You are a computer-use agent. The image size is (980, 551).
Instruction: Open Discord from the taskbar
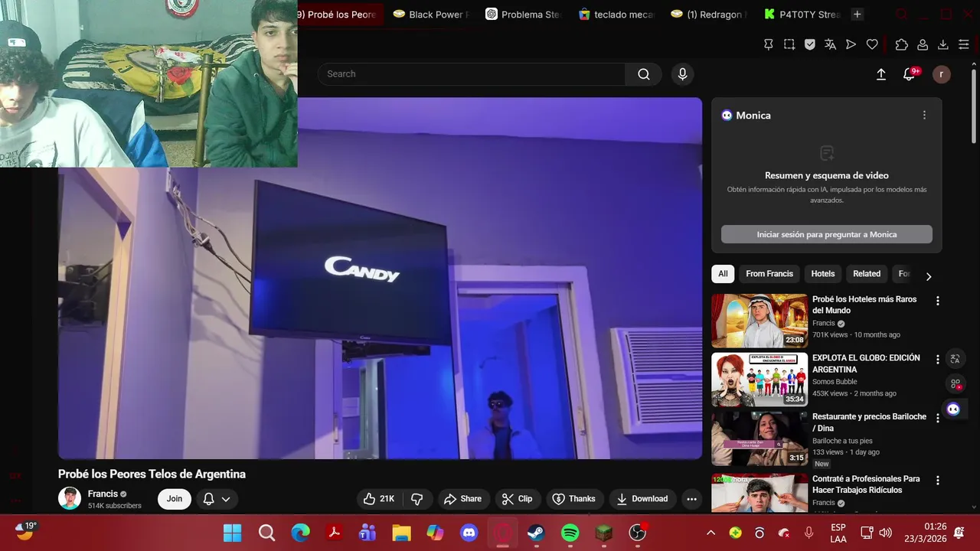pos(469,533)
